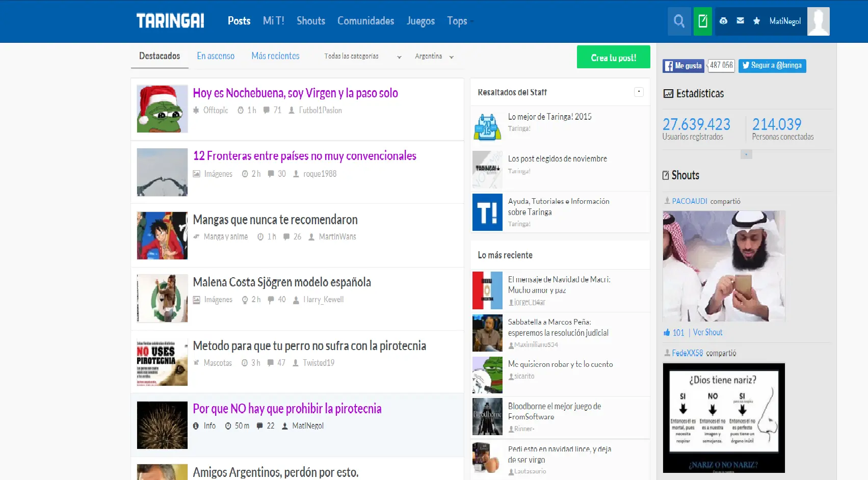Screen dimensions: 868x480
Task: Open the Tops menu in navigation
Action: point(459,21)
